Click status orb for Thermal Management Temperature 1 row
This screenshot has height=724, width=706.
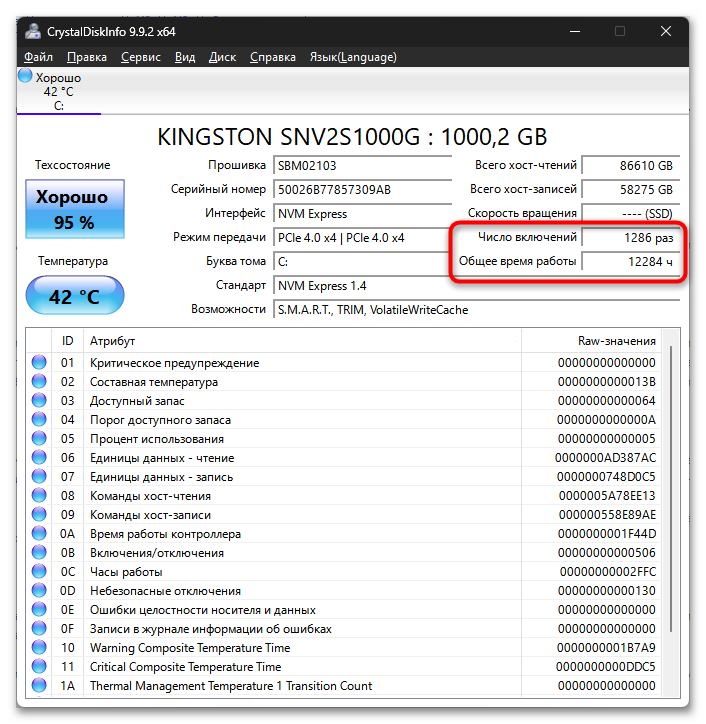point(39,685)
